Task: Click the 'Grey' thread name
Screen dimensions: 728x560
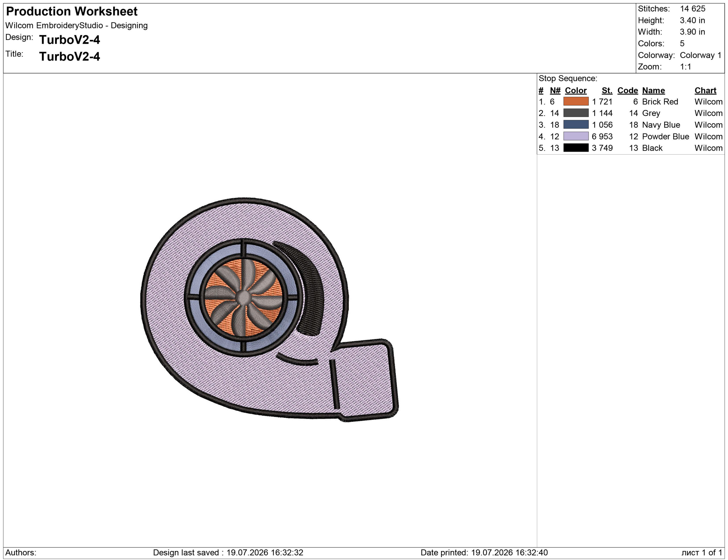Action: [x=651, y=113]
